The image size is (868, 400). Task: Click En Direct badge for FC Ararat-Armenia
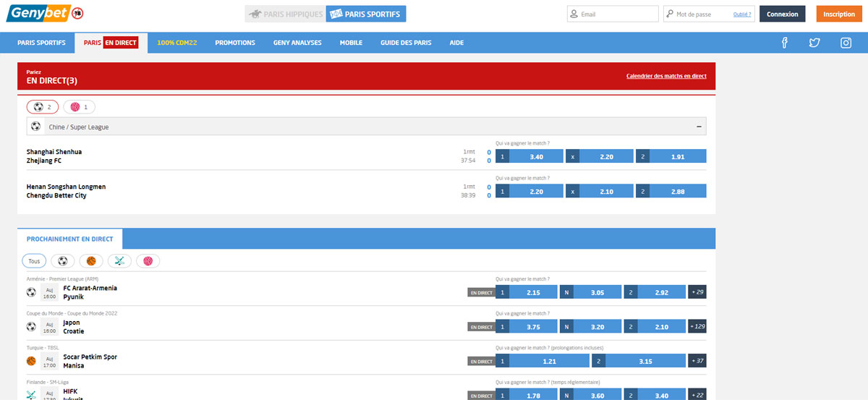point(481,293)
